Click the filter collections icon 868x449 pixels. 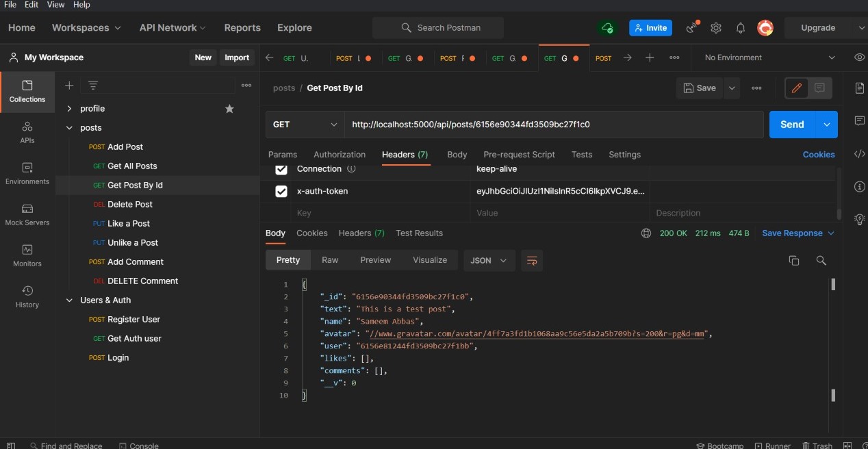(93, 86)
